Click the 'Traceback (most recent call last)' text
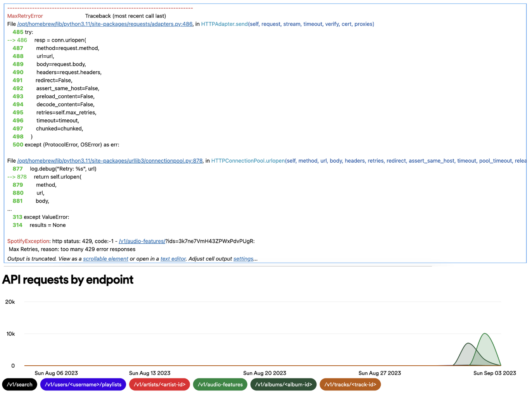Image resolution: width=532 pixels, height=399 pixels. pyautogui.click(x=126, y=16)
